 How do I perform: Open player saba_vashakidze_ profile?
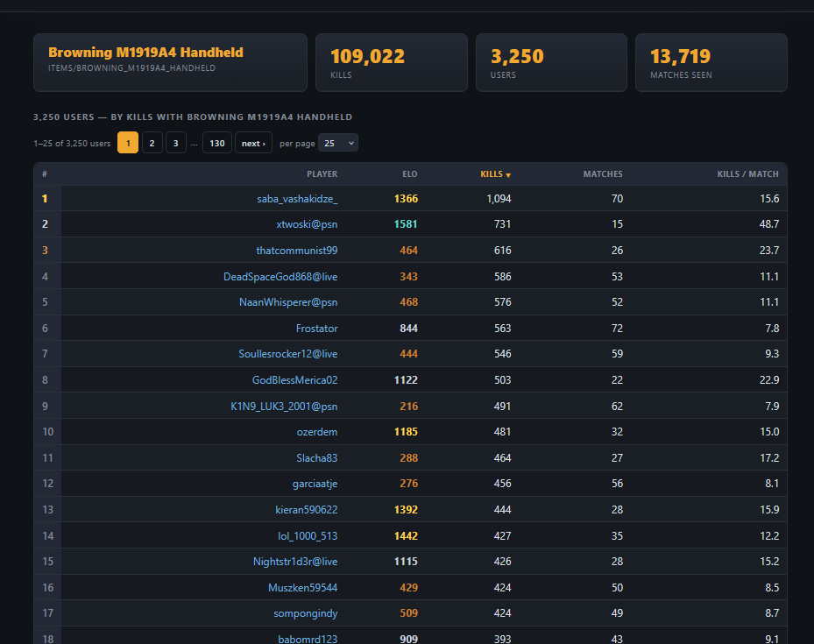click(x=297, y=199)
